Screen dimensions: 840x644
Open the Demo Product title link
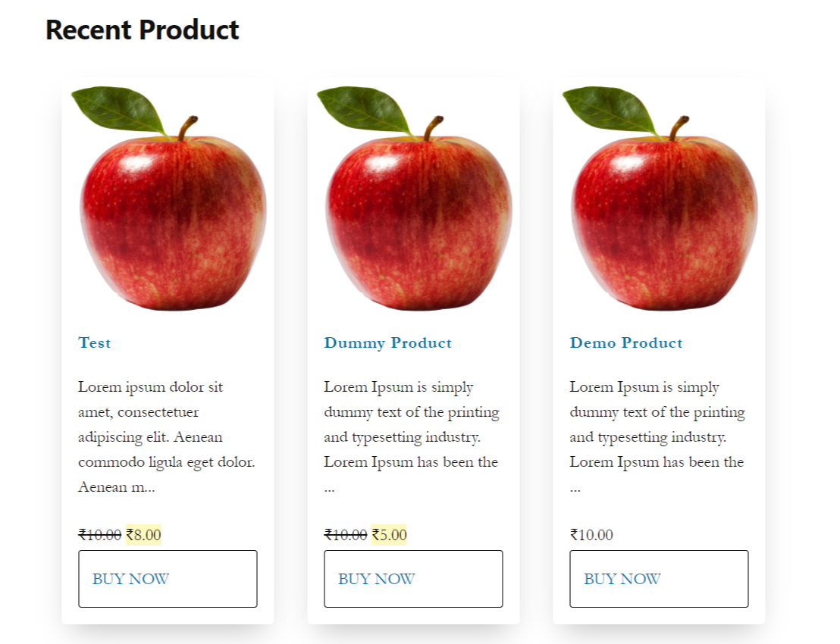pos(626,342)
